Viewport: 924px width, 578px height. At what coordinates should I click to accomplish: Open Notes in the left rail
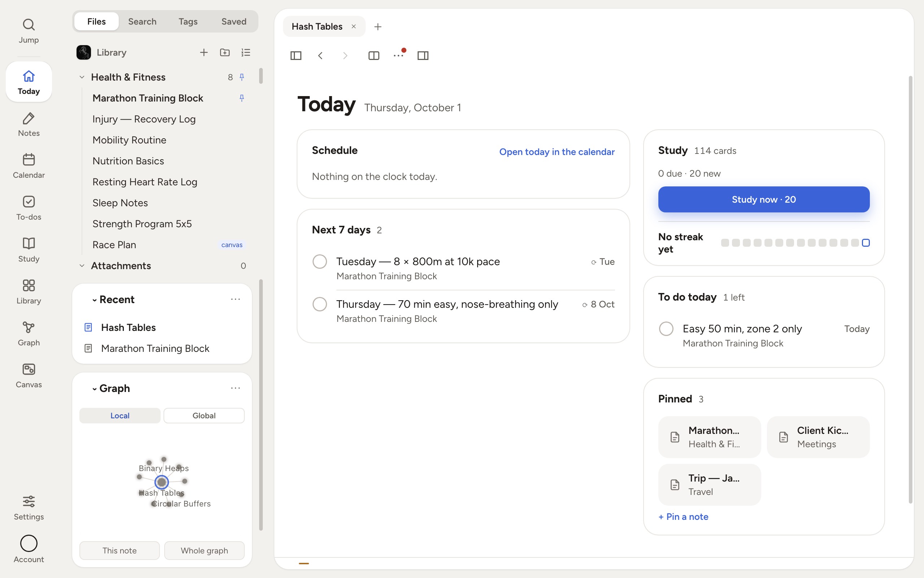(x=29, y=124)
